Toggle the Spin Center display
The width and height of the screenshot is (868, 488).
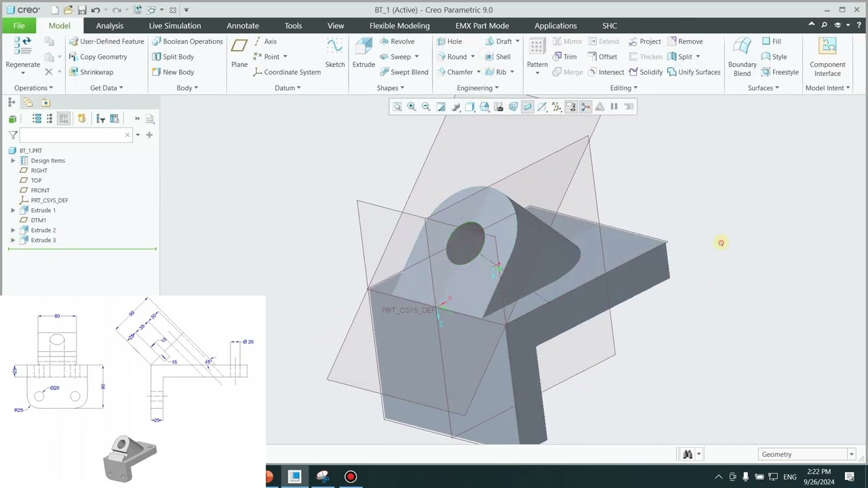click(585, 106)
